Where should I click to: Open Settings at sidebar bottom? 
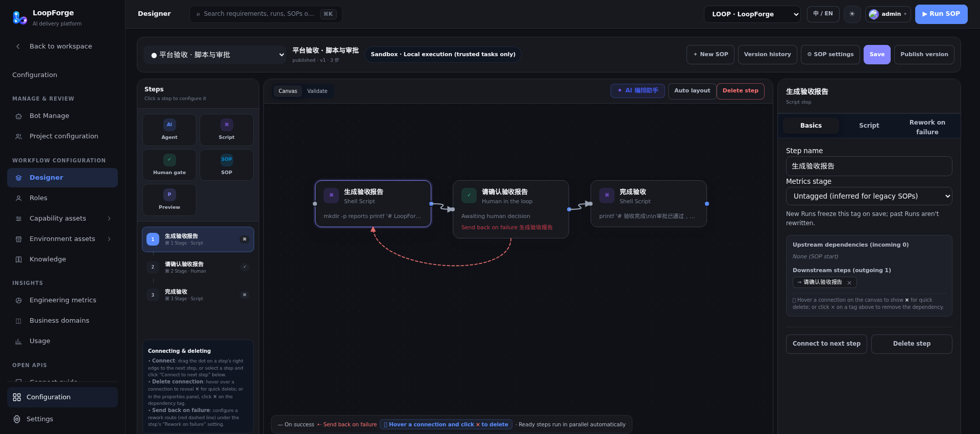(x=62, y=419)
